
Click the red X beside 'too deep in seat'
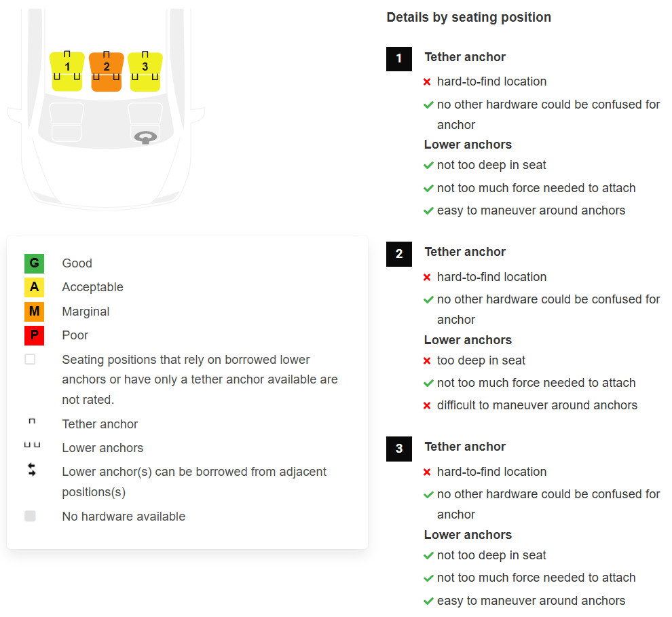427,361
